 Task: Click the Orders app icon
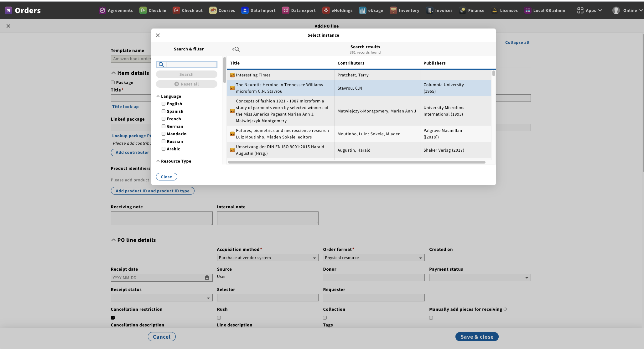8,10
